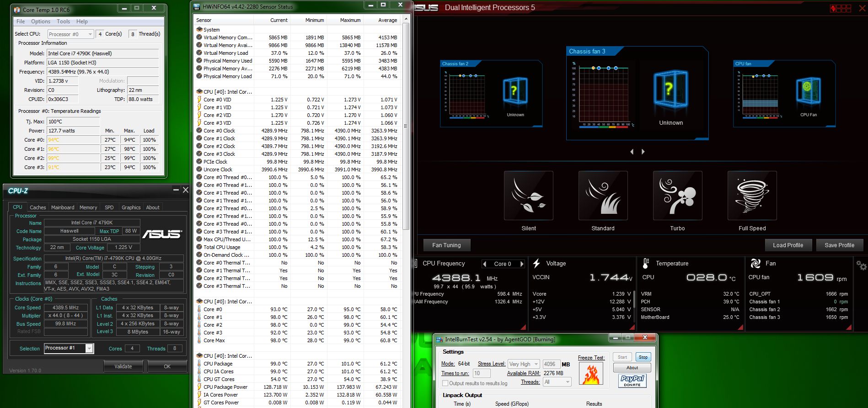Open File menu in Core Temp
Viewport: 868px width, 408px height.
tap(21, 21)
